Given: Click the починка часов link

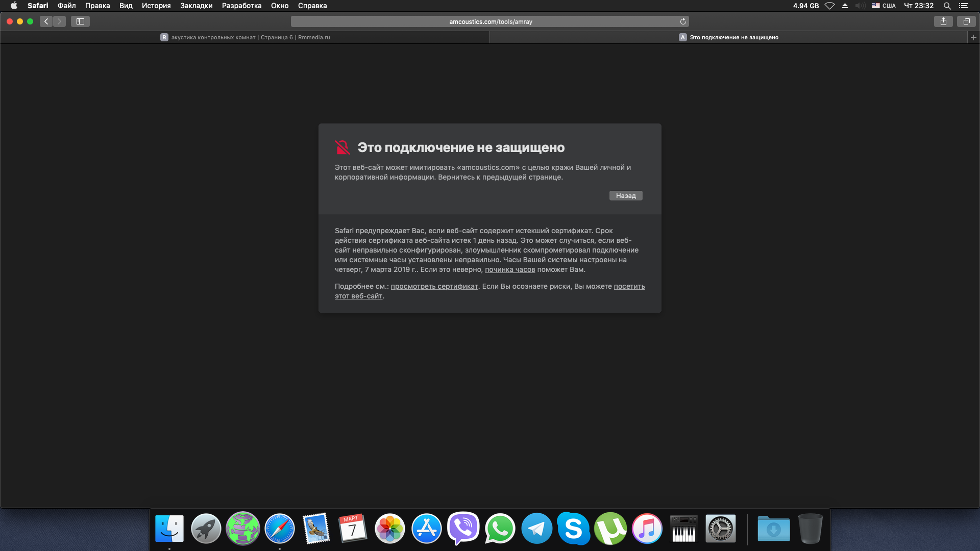Looking at the screenshot, I should click(x=510, y=269).
